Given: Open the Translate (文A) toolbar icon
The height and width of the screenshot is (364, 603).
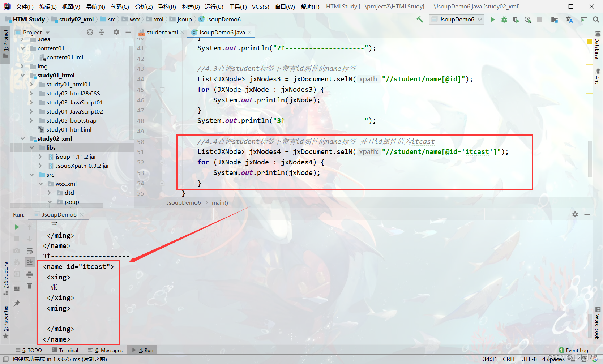Looking at the screenshot, I should tap(569, 20).
